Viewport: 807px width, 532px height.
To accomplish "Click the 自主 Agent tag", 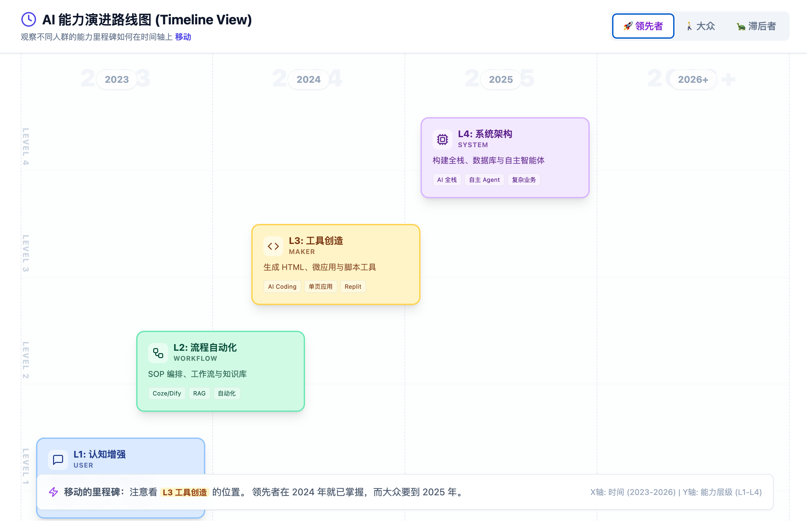I will pos(484,180).
